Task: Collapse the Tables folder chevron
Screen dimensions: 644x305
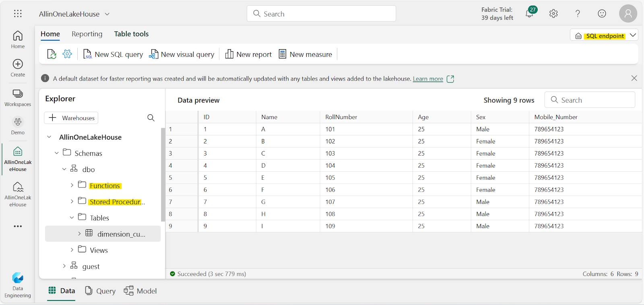Action: pos(72,218)
